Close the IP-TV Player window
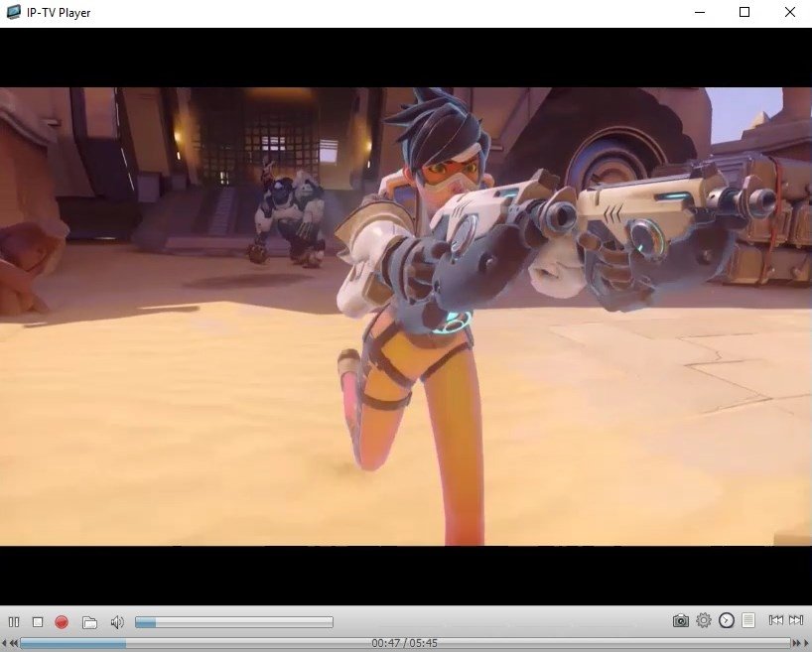Viewport: 812px width, 652px height. click(790, 12)
